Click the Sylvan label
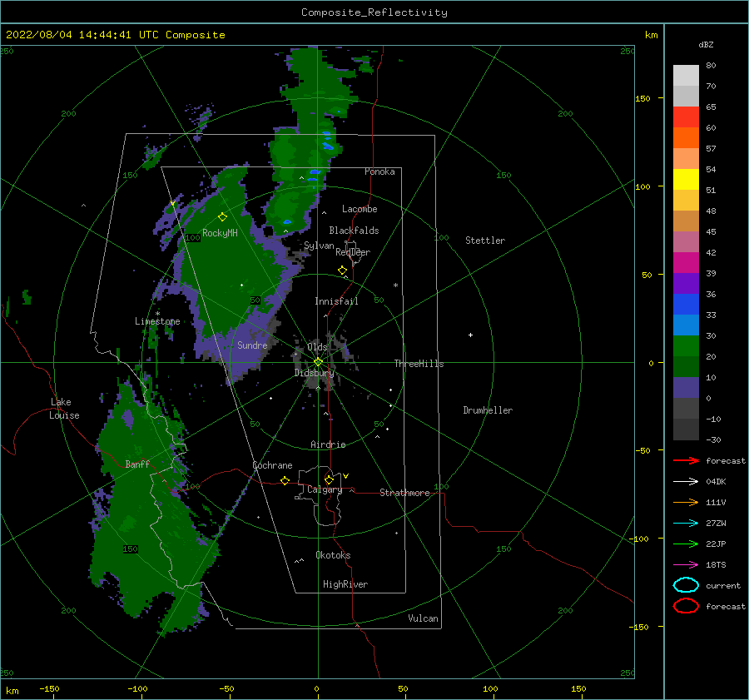Image resolution: width=749 pixels, height=700 pixels. click(x=319, y=246)
